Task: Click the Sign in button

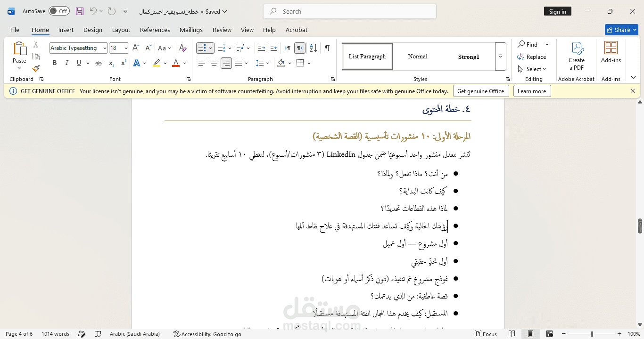Action: (558, 11)
